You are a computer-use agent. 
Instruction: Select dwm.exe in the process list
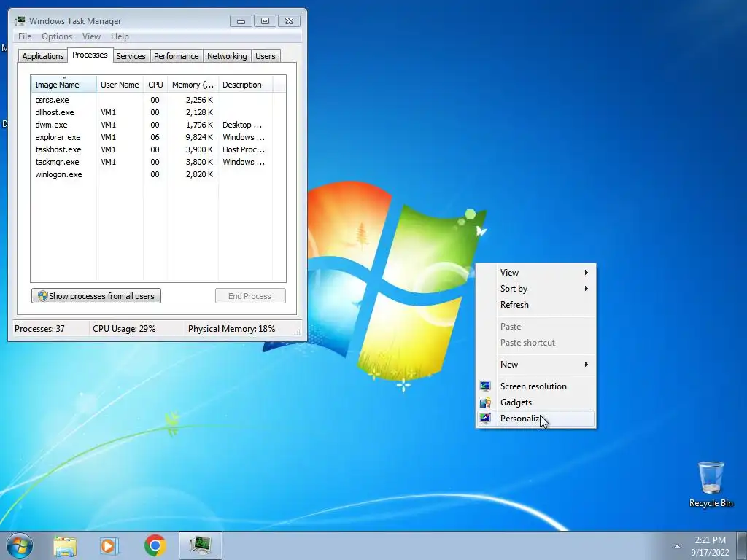152,125
